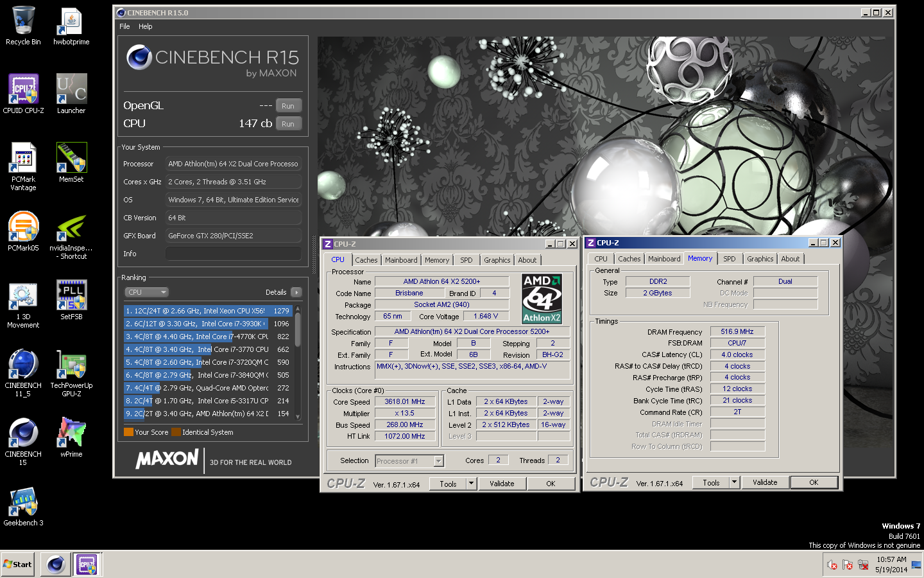Click Tools button in left CPU-Z
Screen dimensions: 924x578
tap(449, 484)
